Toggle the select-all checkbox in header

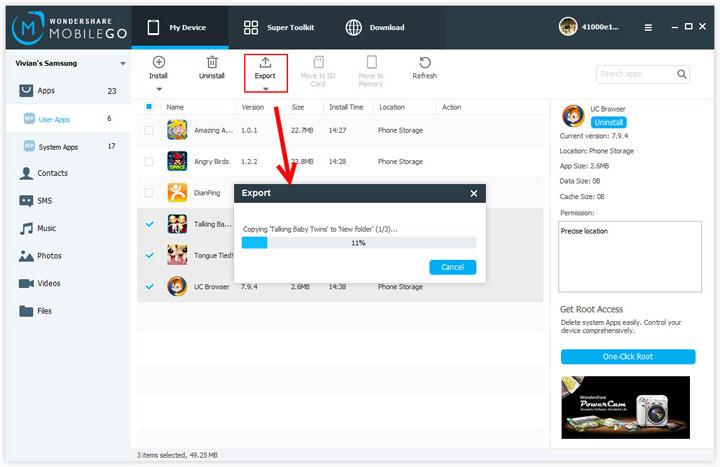pyautogui.click(x=149, y=107)
